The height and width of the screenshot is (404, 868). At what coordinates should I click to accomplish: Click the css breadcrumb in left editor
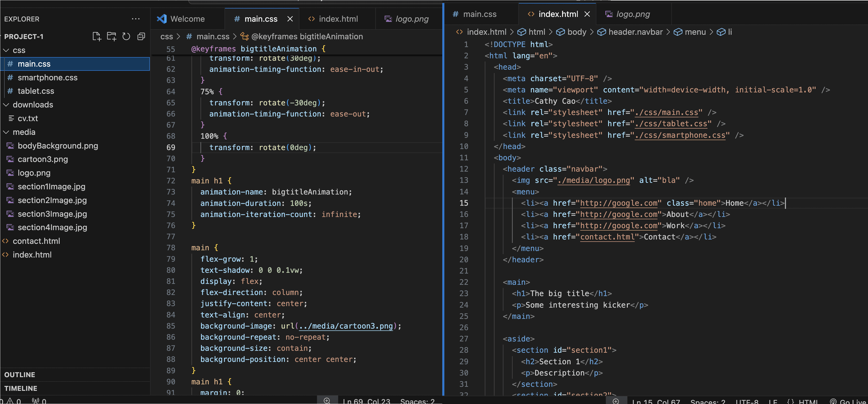166,36
